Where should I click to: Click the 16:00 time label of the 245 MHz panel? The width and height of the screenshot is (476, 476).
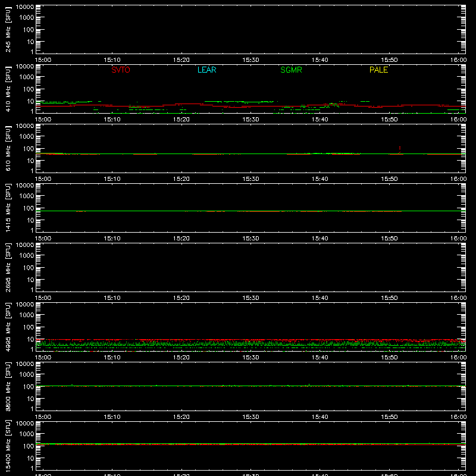coord(458,60)
